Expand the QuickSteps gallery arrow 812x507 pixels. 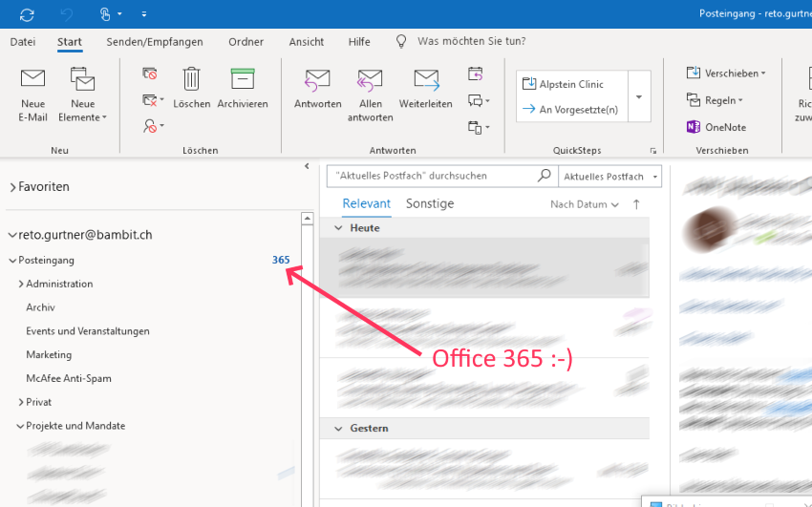639,96
